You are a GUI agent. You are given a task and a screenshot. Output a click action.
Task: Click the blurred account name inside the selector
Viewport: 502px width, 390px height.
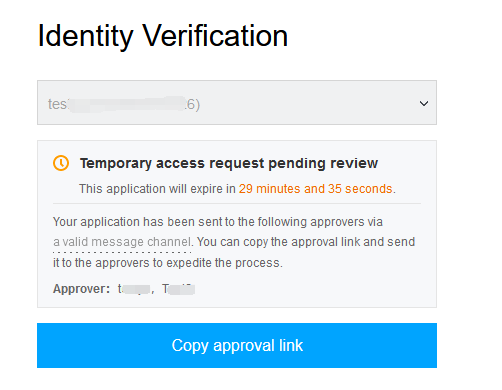click(x=127, y=104)
